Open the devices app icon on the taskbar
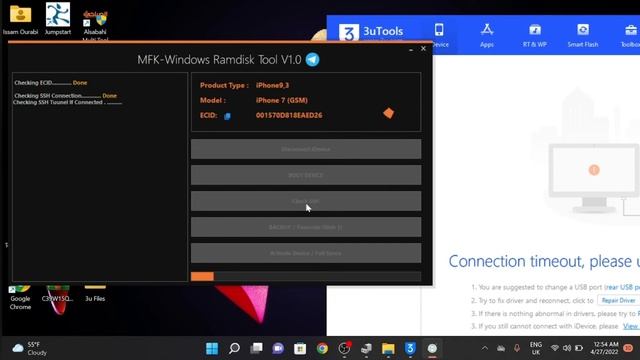This screenshot has width=640, height=360. (x=366, y=348)
